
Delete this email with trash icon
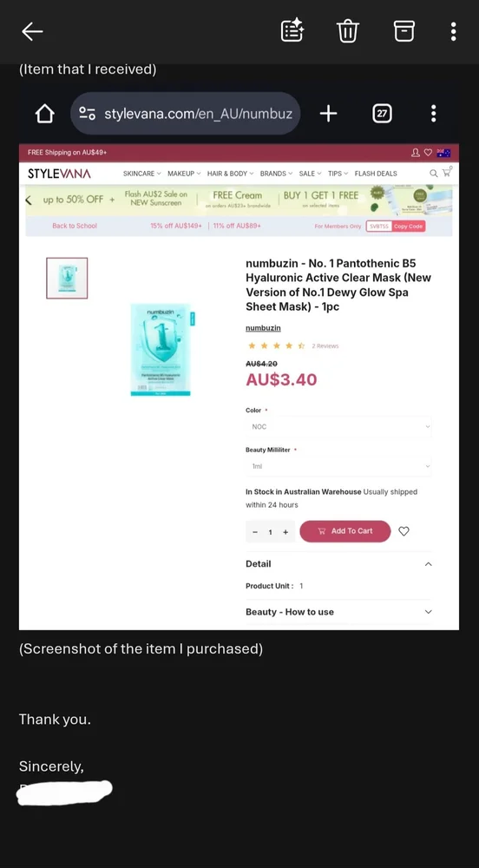(x=348, y=31)
